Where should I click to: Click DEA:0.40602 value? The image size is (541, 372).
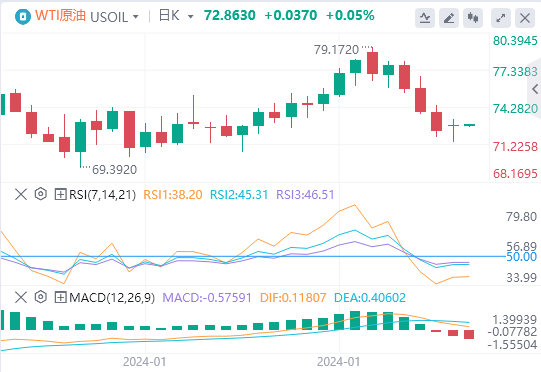click(x=370, y=297)
